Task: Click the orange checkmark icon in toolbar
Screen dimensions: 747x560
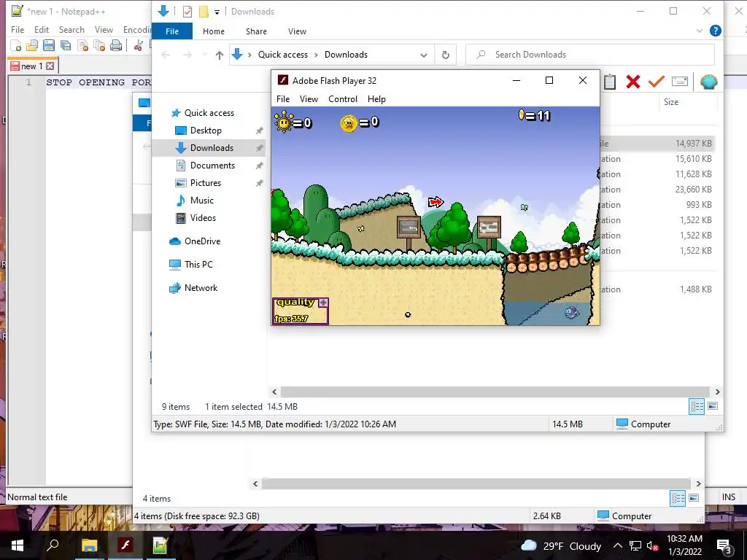Action: (x=656, y=82)
